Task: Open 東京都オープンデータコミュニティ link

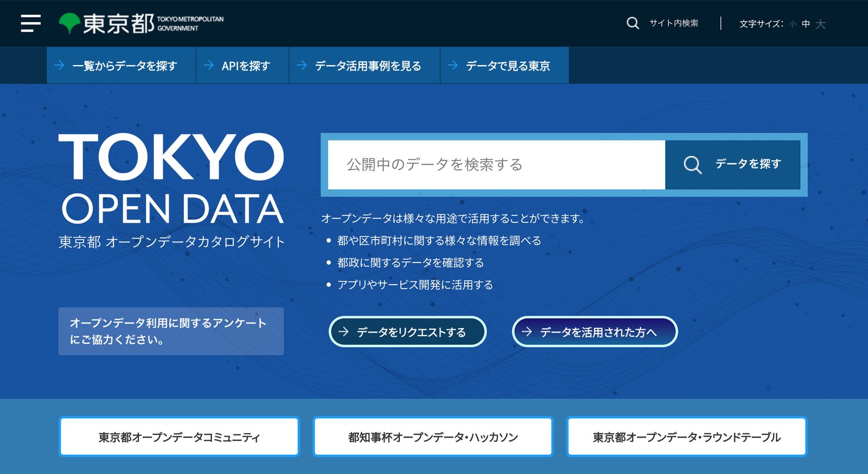Action: (x=179, y=437)
